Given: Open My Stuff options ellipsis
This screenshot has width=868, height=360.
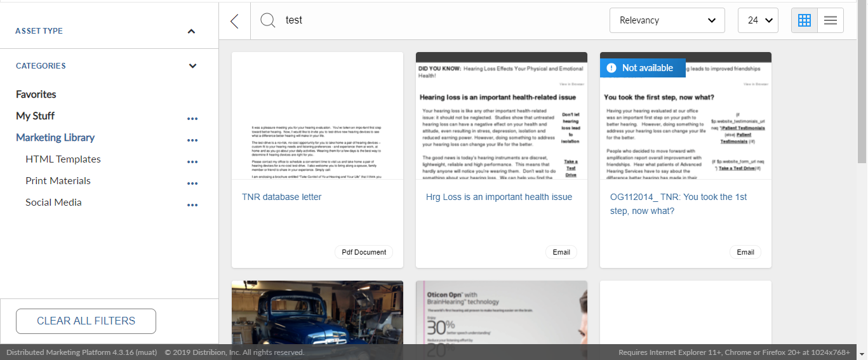Looking at the screenshot, I should 192,119.
